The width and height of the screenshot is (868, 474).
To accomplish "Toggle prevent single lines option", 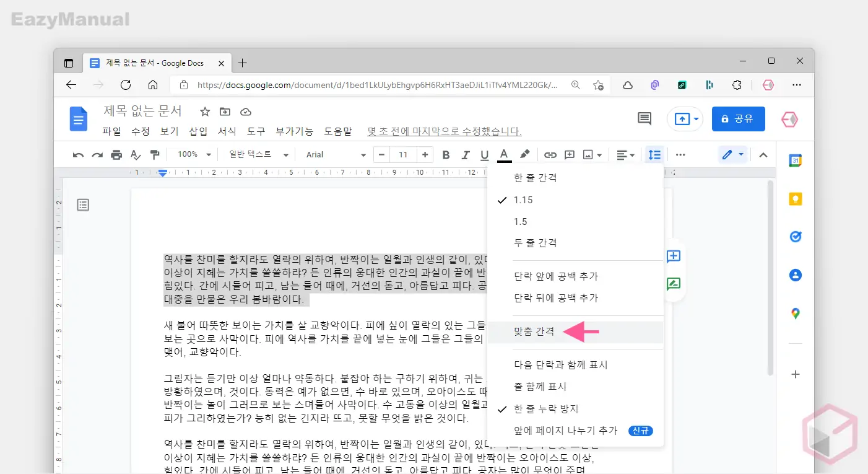I will click(575, 409).
